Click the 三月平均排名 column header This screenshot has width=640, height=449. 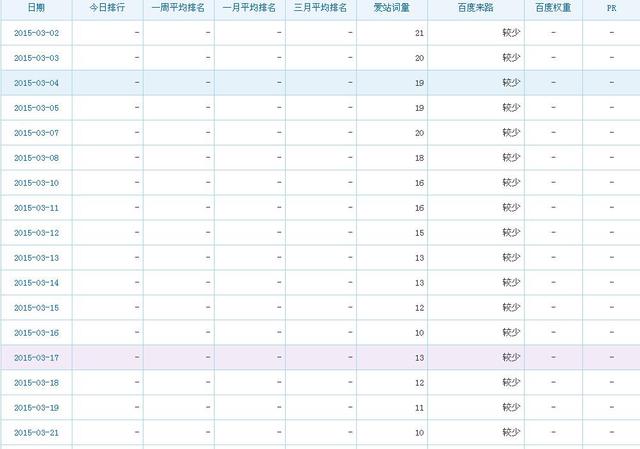320,8
